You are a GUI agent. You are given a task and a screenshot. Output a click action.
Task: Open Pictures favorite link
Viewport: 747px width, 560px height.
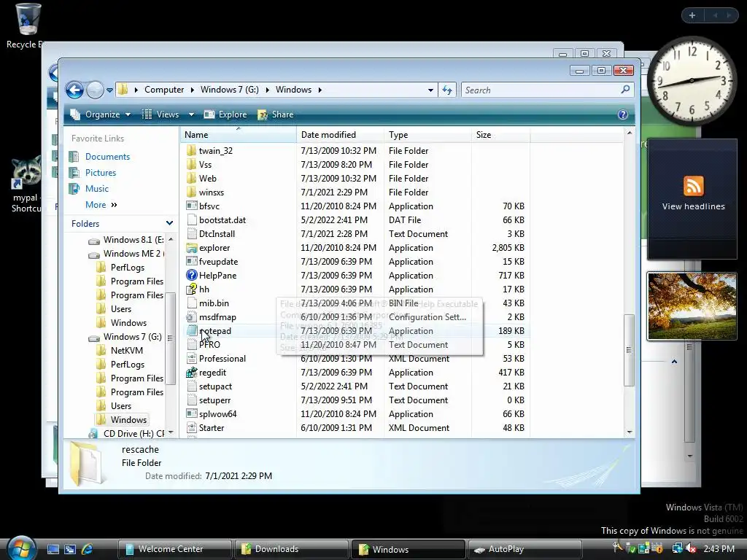click(101, 172)
